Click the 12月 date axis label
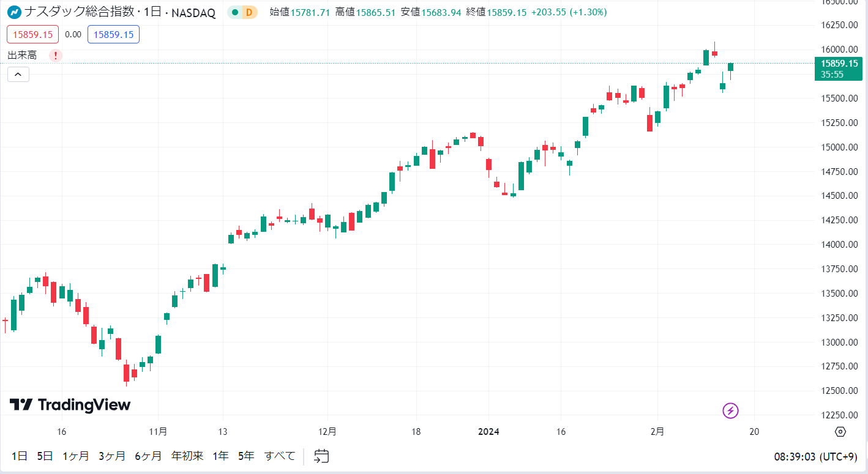Screen dimensions: 868x474 pyautogui.click(x=328, y=432)
